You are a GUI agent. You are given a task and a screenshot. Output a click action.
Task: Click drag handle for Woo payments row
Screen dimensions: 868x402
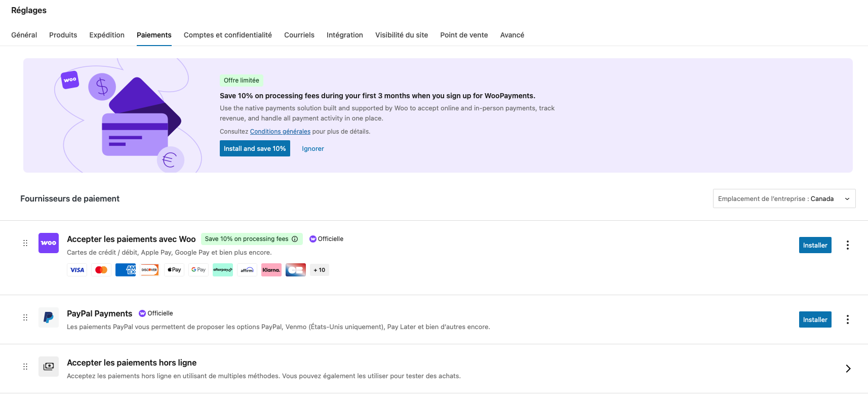(x=25, y=243)
